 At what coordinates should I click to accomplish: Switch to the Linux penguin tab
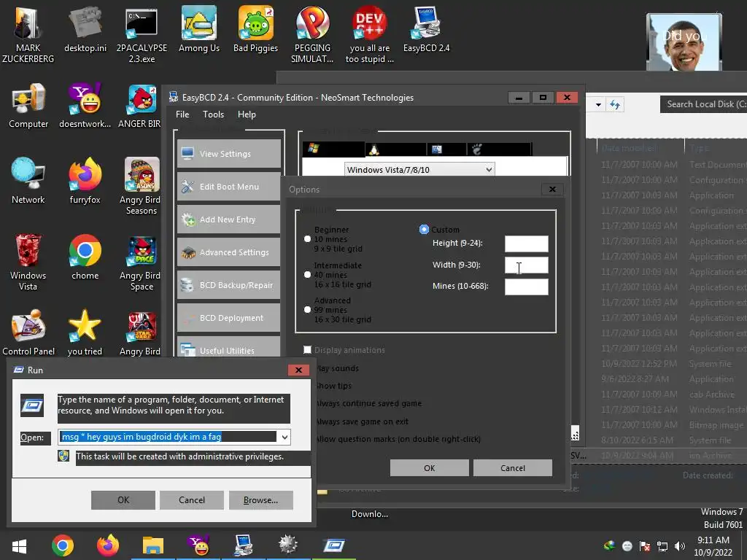point(395,149)
